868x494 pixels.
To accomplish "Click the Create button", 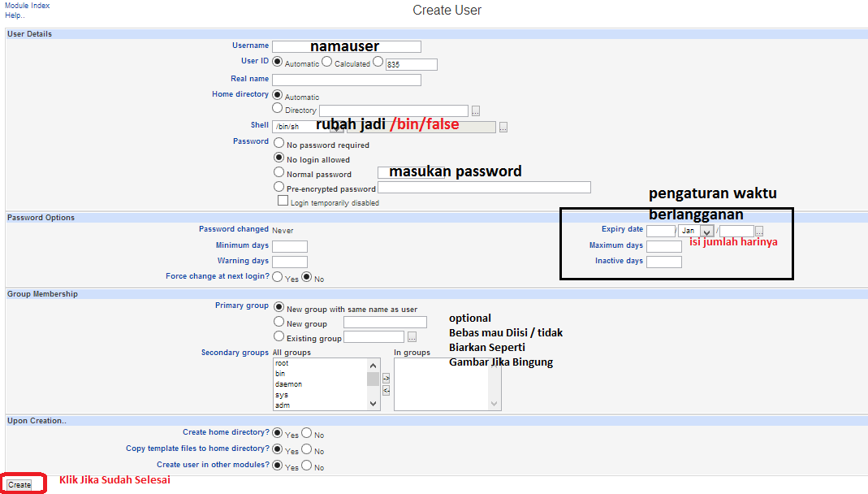I will 19,484.
